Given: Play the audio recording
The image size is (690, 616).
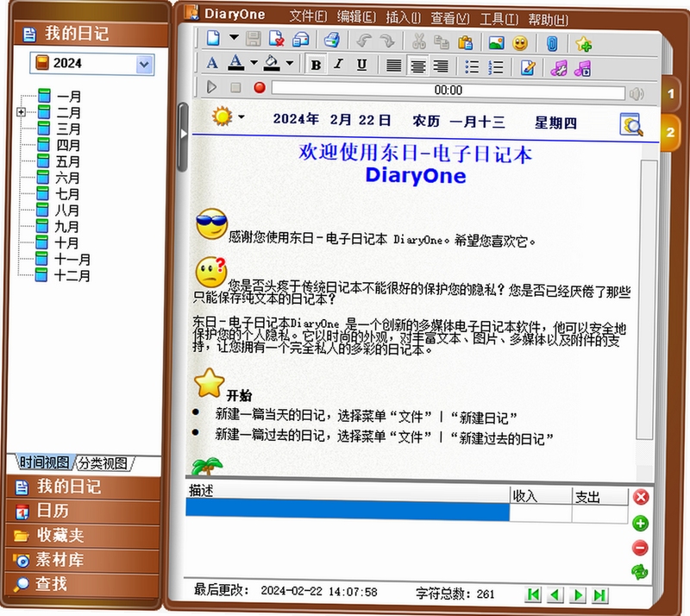Looking at the screenshot, I should (x=211, y=87).
